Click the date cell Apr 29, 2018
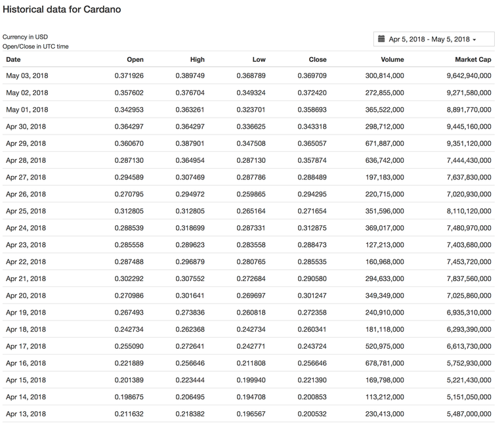The width and height of the screenshot is (504, 423). coord(26,143)
